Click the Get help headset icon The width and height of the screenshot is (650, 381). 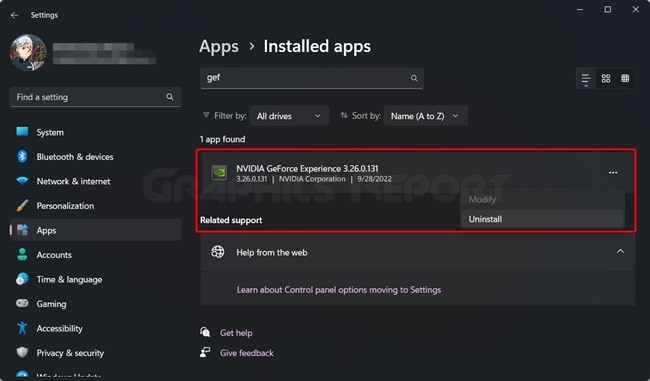[x=205, y=332]
